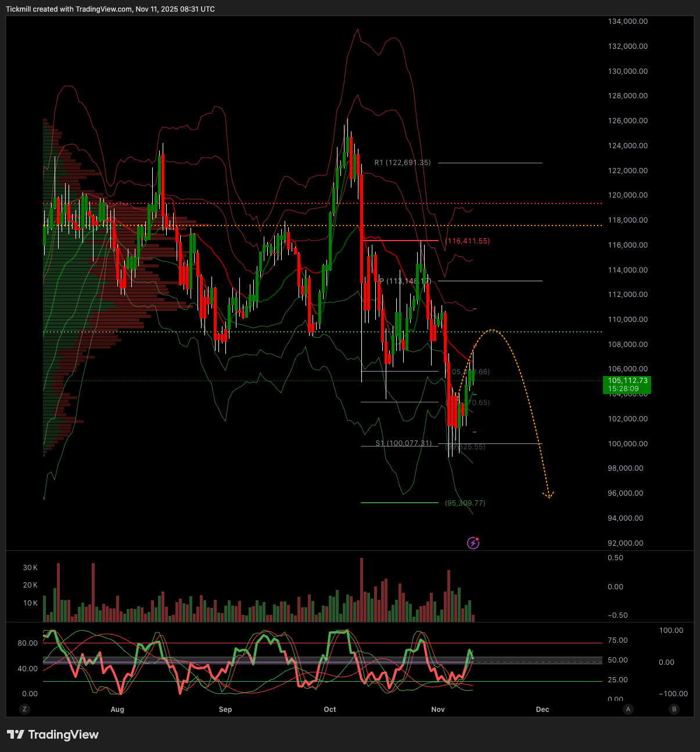Click the red 116,411.55 level label
This screenshot has width=700, height=752.
point(468,241)
